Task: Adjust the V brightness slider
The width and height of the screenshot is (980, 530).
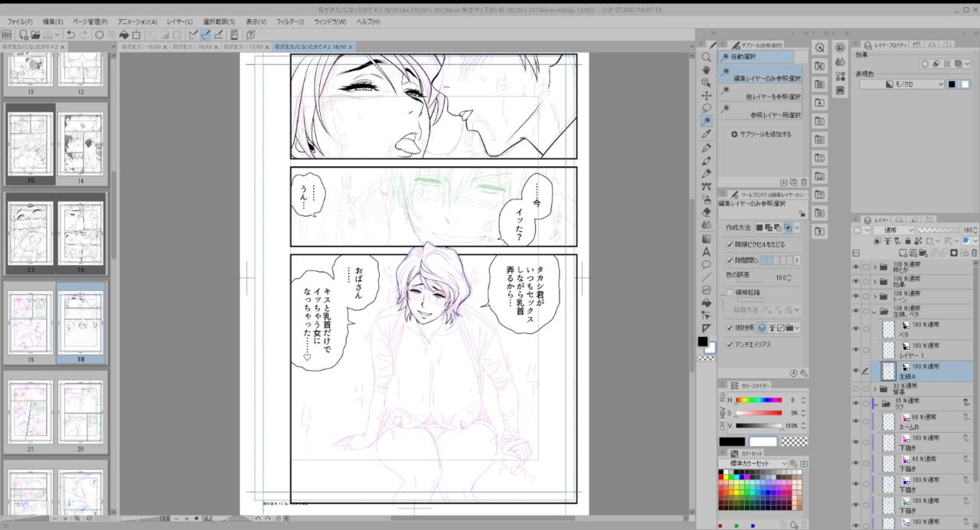Action: point(759,425)
